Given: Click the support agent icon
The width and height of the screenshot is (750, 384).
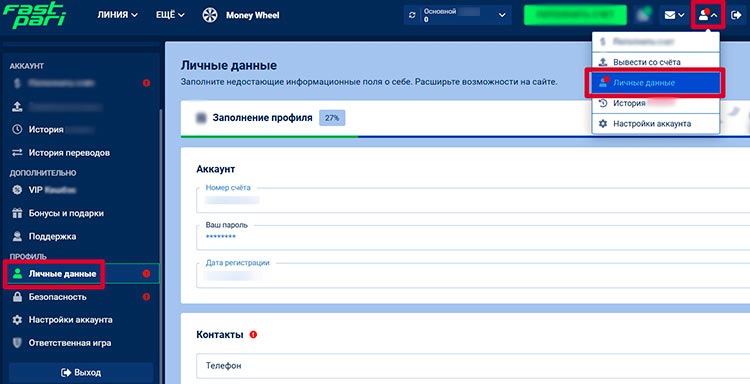Looking at the screenshot, I should [x=17, y=236].
